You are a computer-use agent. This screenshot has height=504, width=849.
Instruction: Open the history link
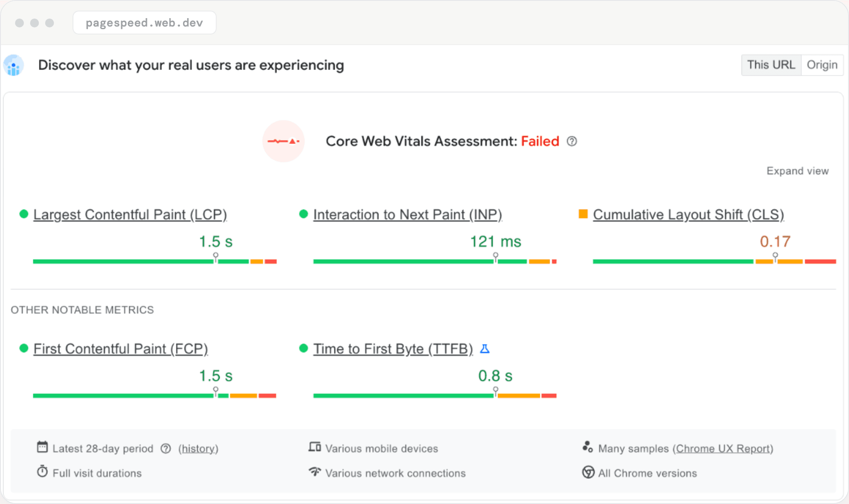click(x=198, y=449)
